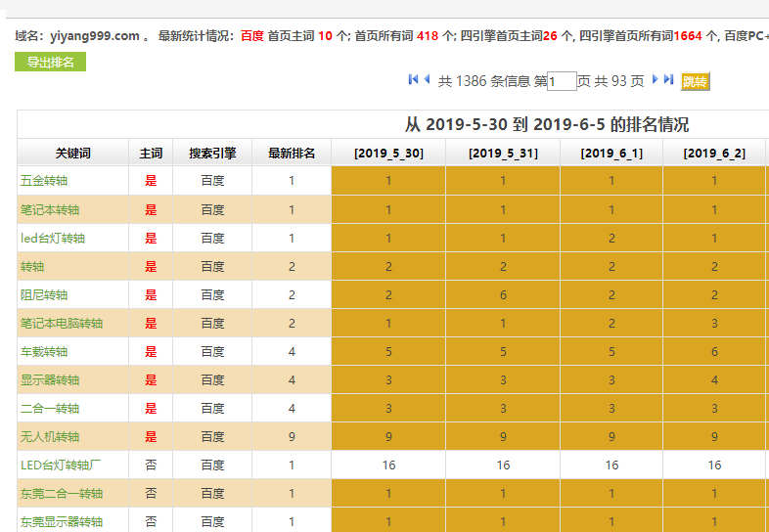Click the next page arrow
The image size is (769, 532).
pyautogui.click(x=656, y=79)
